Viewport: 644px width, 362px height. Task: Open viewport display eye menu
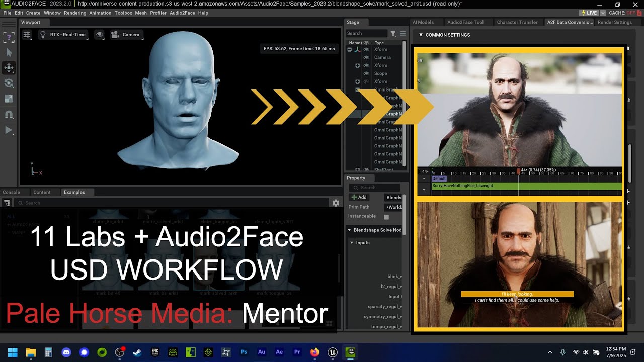pyautogui.click(x=100, y=35)
